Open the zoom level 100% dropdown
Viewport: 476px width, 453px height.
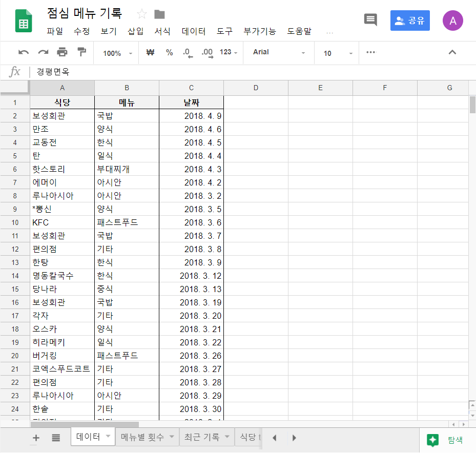(115, 52)
